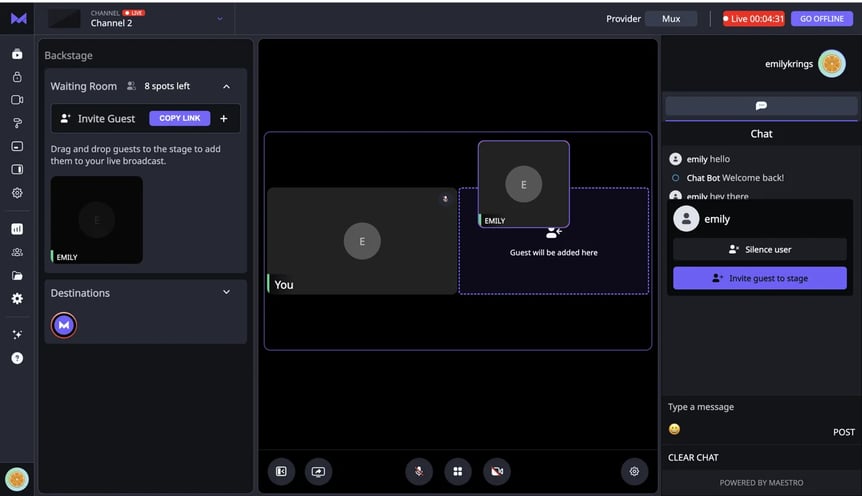
Task: Open the analytics chart icon in sidebar
Action: click(17, 229)
